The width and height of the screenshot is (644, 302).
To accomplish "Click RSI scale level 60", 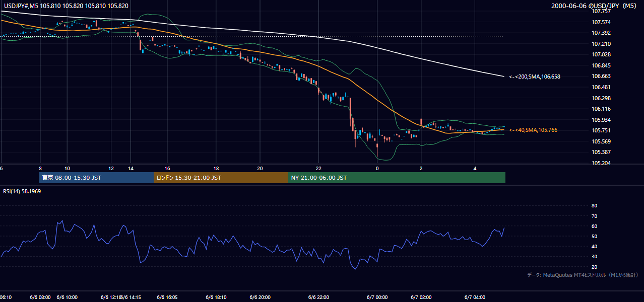I will tap(594, 226).
